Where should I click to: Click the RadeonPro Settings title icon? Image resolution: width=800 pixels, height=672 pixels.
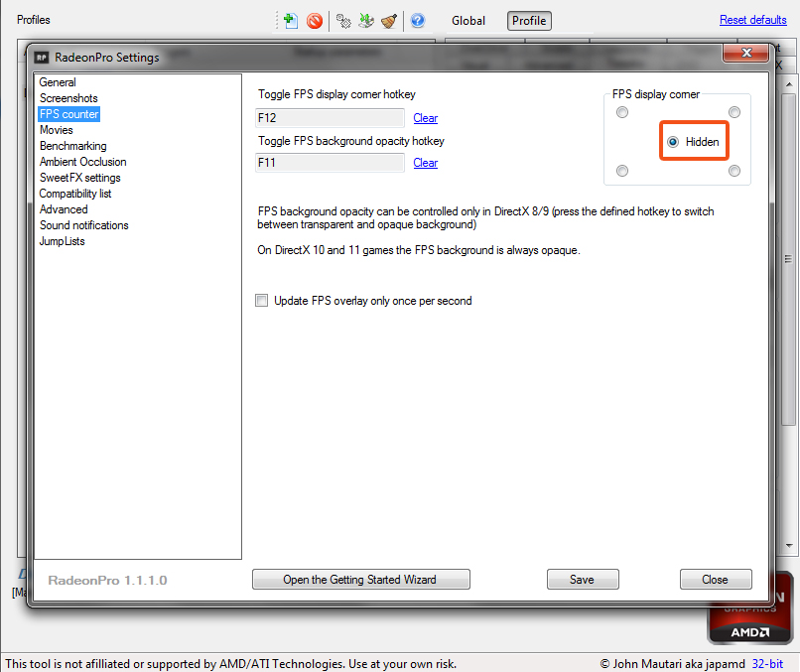42,58
